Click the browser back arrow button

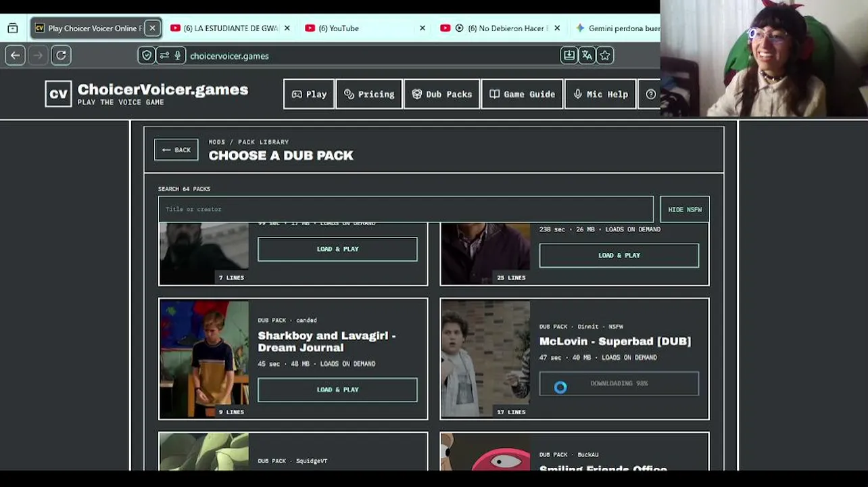point(15,55)
